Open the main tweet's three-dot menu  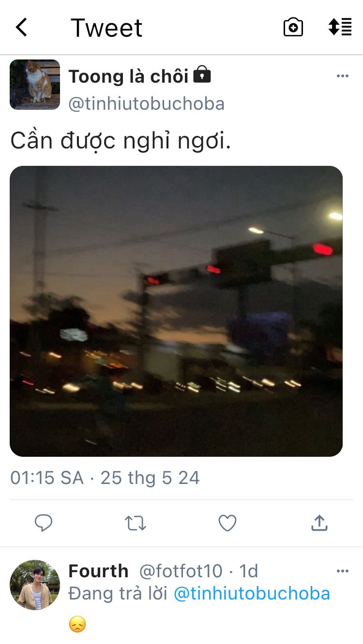[343, 76]
